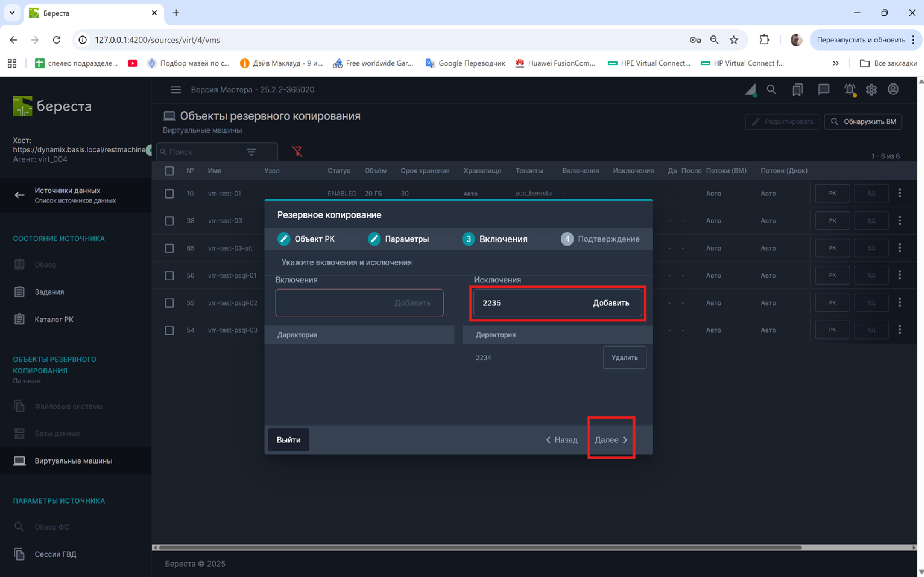This screenshot has height=577, width=924.
Task: Tick checkbox for vm-test-01 row
Action: (x=169, y=193)
